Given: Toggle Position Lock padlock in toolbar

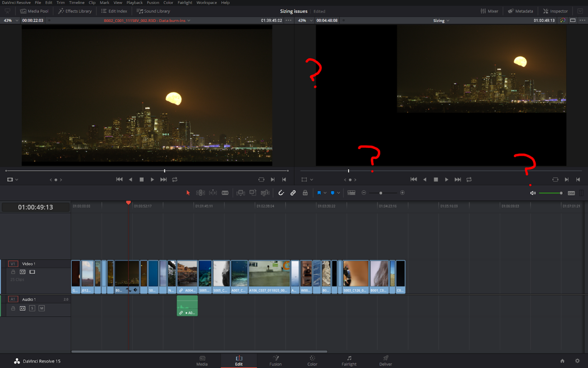Looking at the screenshot, I should [305, 193].
